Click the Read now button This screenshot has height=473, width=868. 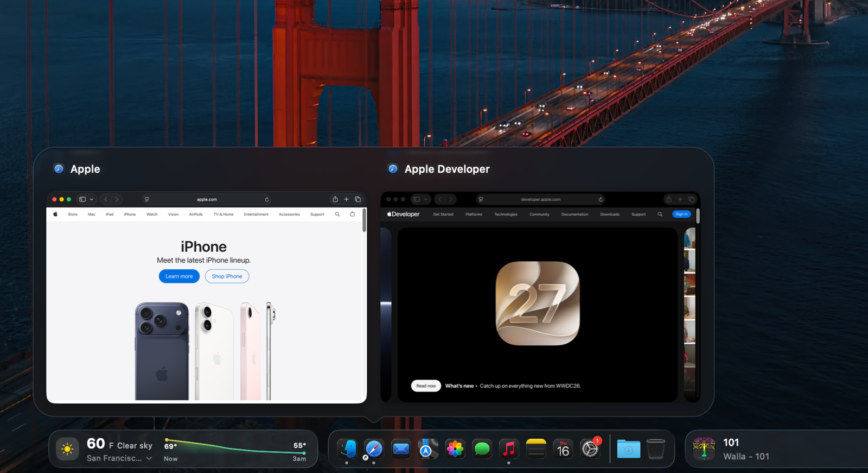(x=426, y=386)
